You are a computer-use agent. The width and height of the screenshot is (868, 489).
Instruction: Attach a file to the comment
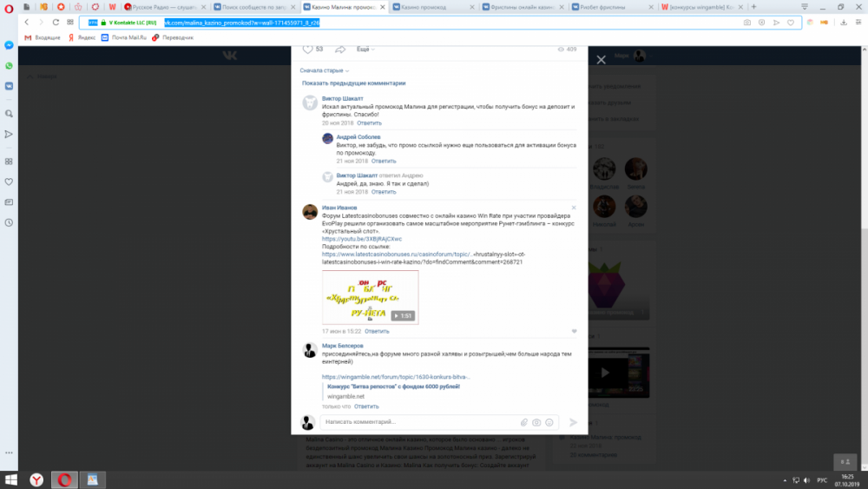tap(523, 422)
